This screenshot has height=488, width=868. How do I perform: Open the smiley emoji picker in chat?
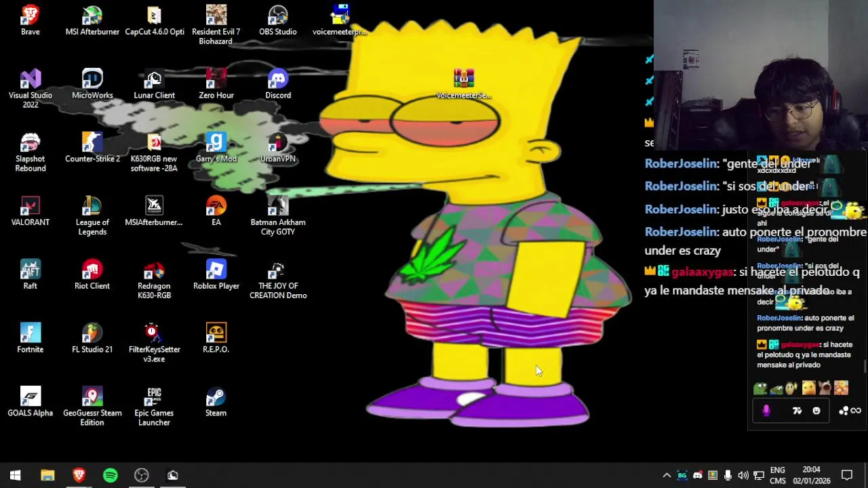coord(816,411)
